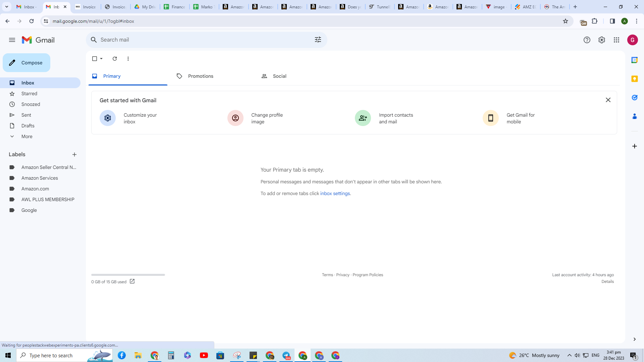This screenshot has width=644, height=362.
Task: Open account activity Details link
Action: pyautogui.click(x=607, y=282)
